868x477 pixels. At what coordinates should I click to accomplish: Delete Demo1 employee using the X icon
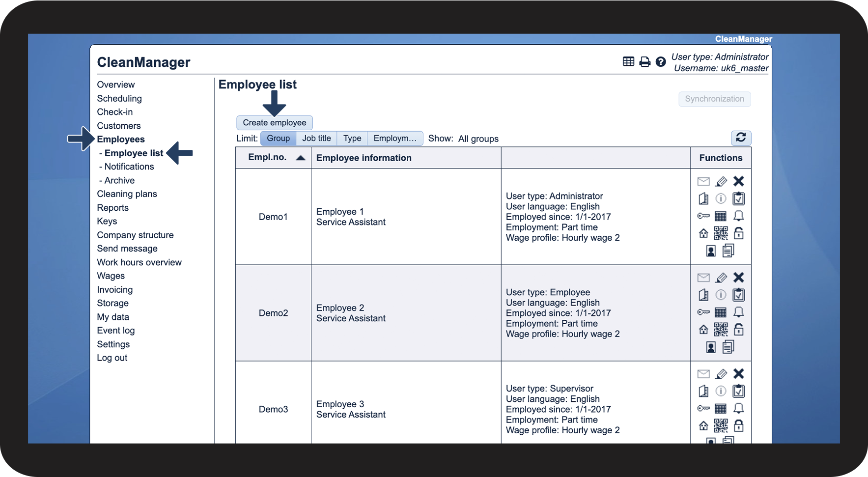click(738, 181)
